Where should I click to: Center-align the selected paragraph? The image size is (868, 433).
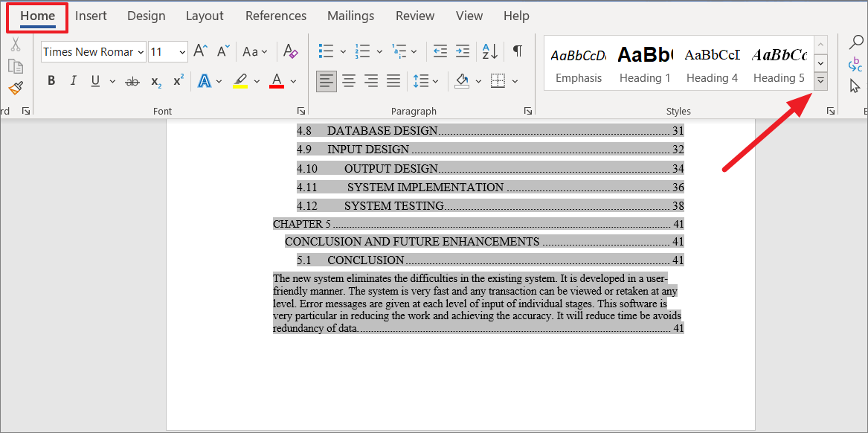click(x=349, y=81)
